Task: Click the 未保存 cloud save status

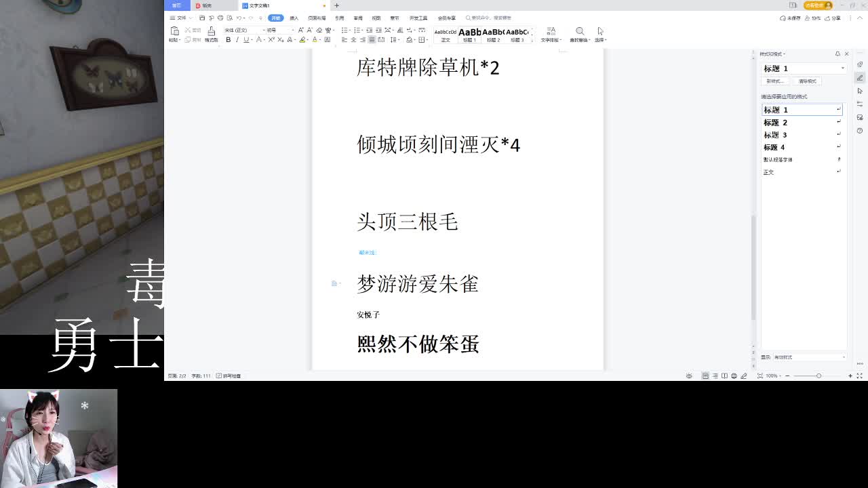Action: (791, 18)
